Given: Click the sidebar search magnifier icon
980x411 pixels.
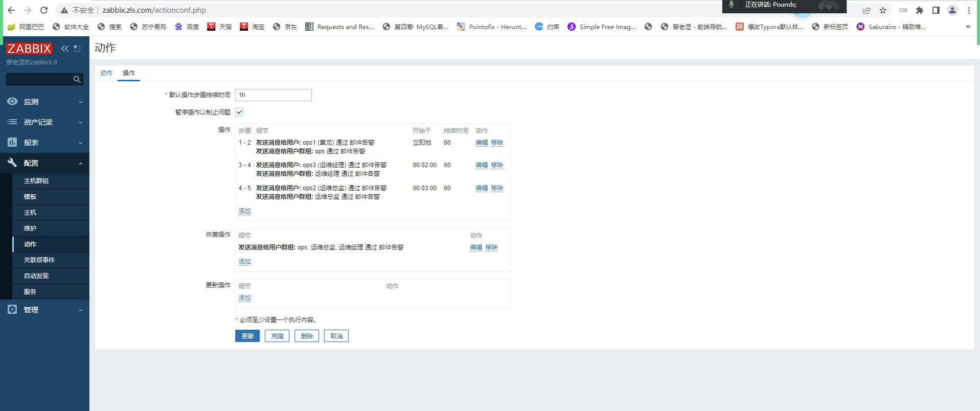Looking at the screenshot, I should pos(77,79).
